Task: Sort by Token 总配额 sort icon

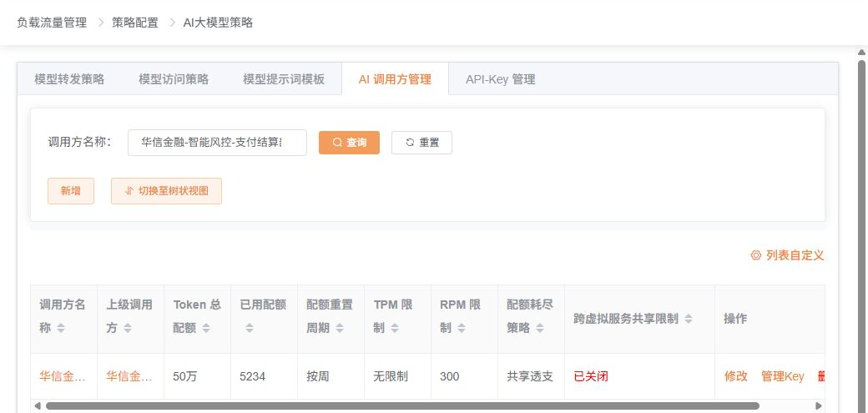Action: pyautogui.click(x=206, y=328)
